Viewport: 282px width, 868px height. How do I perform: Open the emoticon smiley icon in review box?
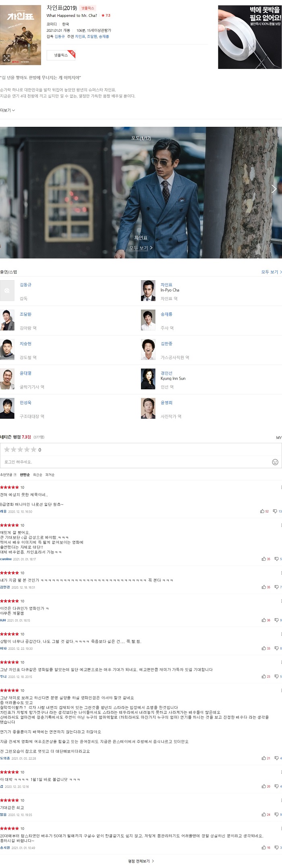tap(275, 462)
